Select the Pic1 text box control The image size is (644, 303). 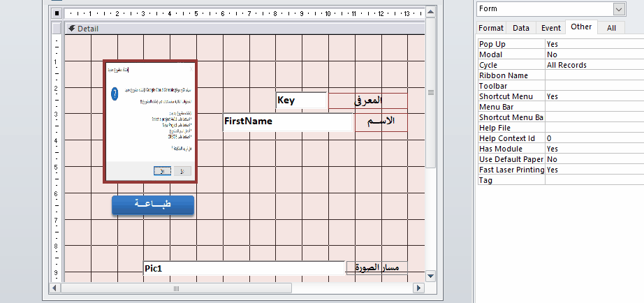tap(243, 268)
